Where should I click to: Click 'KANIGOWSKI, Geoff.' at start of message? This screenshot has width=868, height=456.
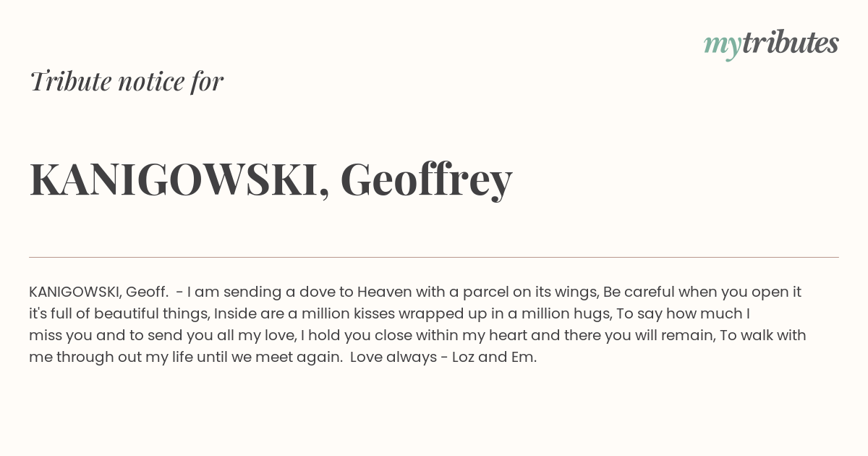[x=98, y=292]
